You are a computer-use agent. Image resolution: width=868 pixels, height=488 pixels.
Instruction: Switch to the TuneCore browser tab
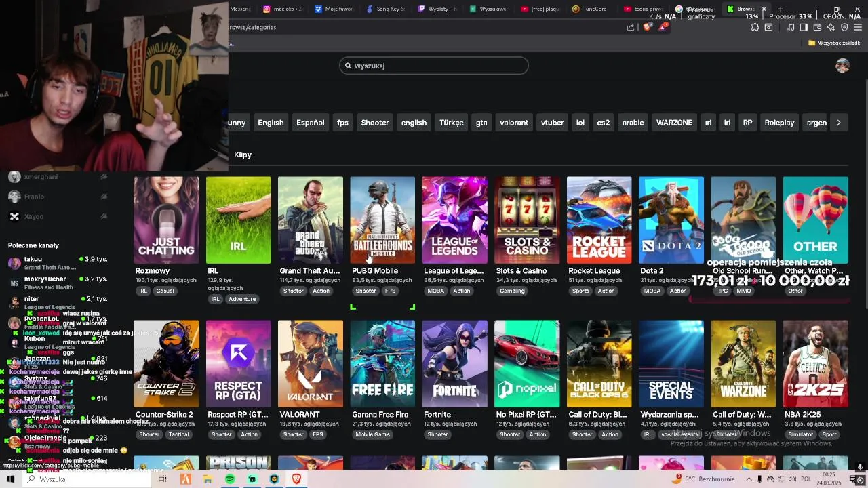tap(590, 9)
